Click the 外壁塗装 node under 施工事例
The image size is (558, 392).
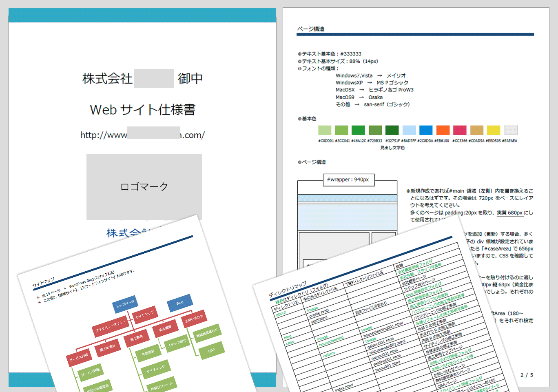pos(148,352)
